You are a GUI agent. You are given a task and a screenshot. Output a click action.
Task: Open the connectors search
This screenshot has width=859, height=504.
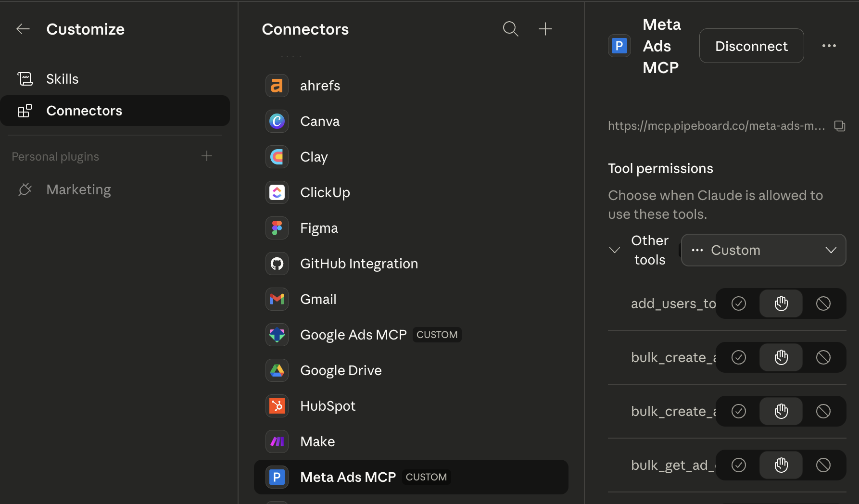(510, 29)
